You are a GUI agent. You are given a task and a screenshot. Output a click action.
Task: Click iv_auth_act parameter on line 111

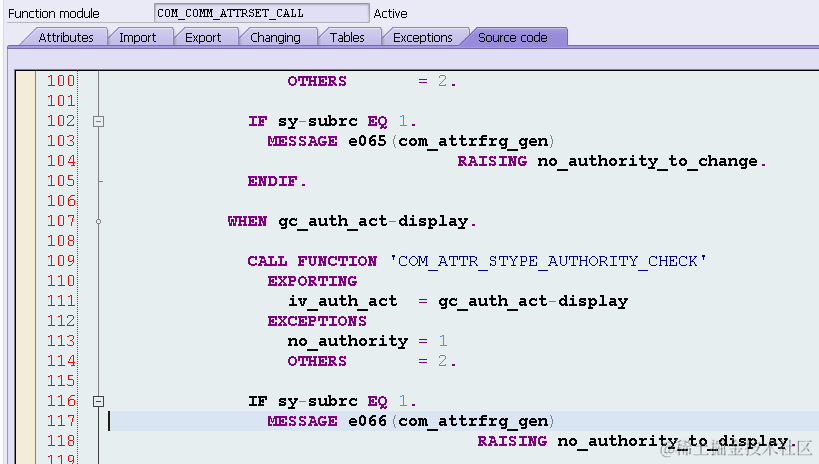point(343,301)
